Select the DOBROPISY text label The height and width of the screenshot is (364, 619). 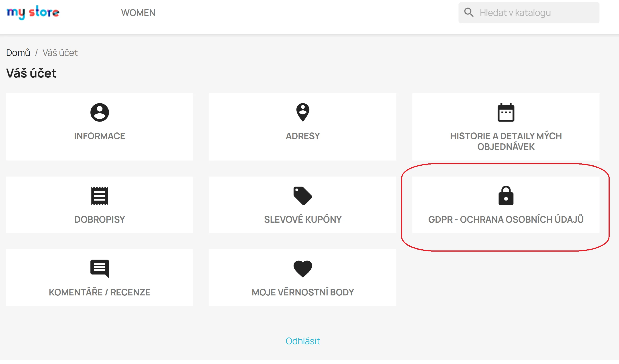[x=100, y=220]
